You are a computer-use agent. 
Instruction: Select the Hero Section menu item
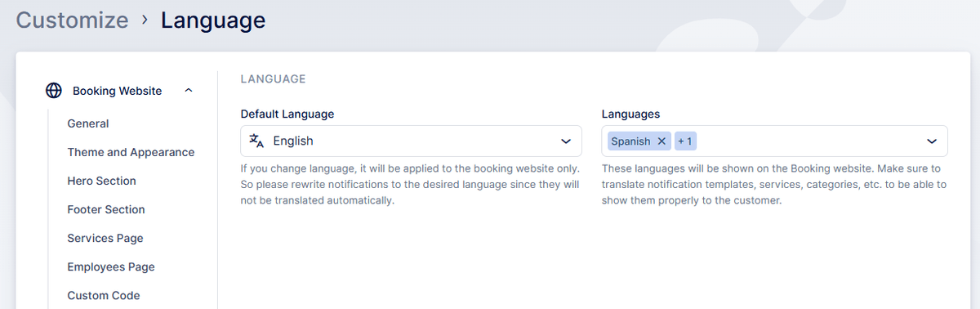click(101, 181)
